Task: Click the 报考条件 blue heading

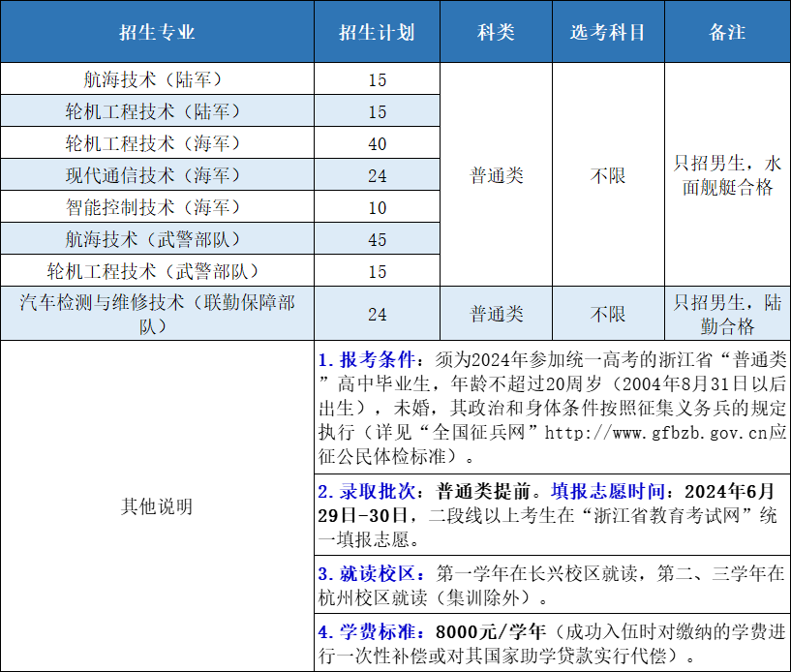Action: point(374,360)
